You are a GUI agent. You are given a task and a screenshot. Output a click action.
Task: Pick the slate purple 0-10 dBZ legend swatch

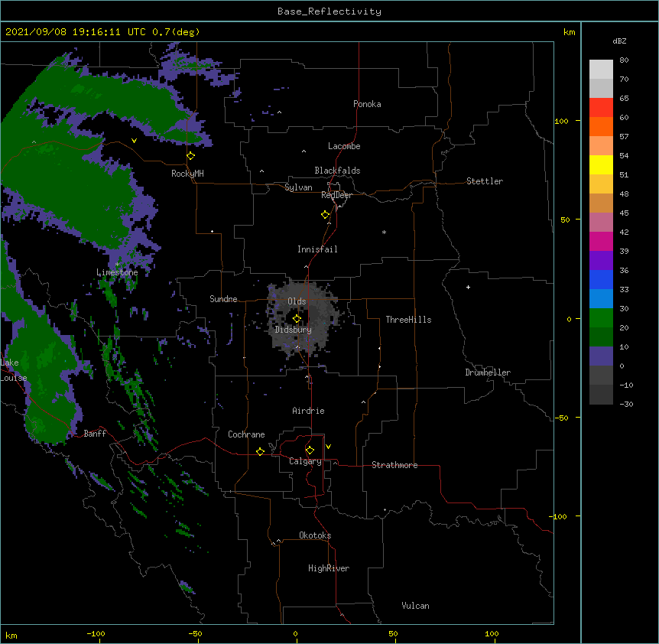[601, 356]
